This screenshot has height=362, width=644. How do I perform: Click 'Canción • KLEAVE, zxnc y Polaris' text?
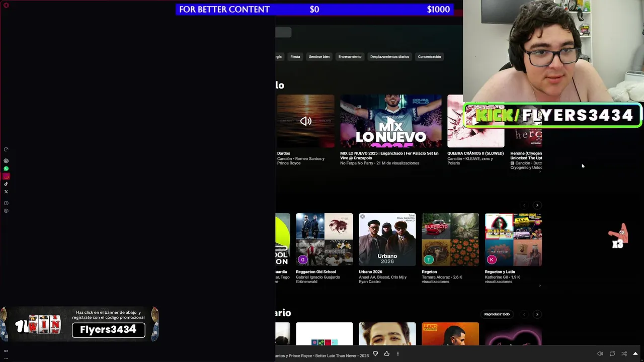tap(470, 161)
